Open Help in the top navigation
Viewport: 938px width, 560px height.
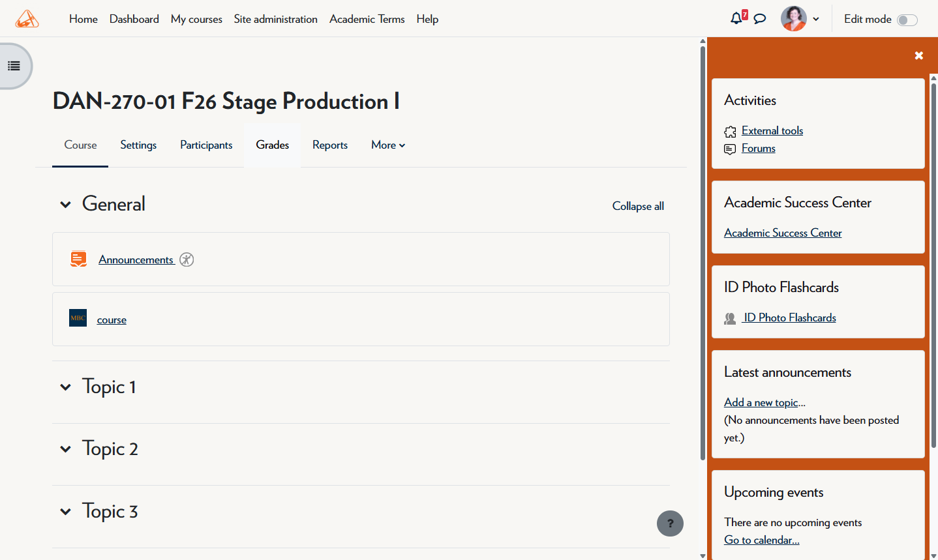click(427, 19)
